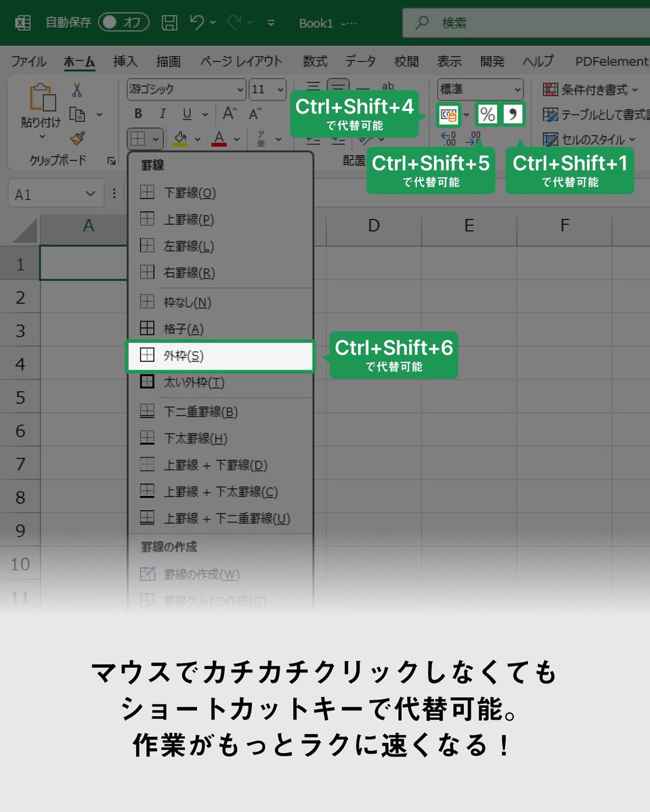The image size is (650, 812).
Task: Choose 下二重罫線(B) from borders menu
Action: 220,411
